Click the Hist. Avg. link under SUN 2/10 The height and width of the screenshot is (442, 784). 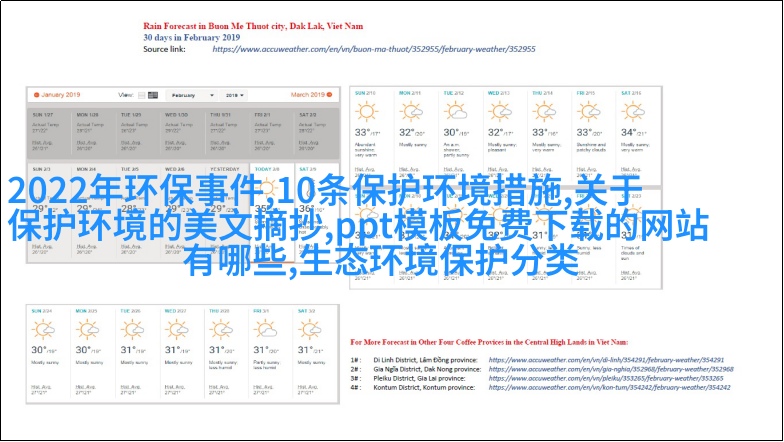365,169
